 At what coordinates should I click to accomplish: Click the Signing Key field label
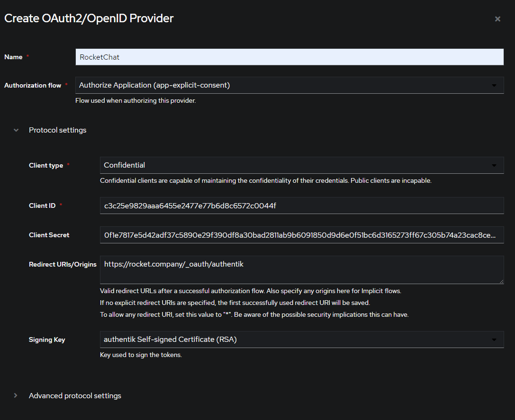(47, 340)
